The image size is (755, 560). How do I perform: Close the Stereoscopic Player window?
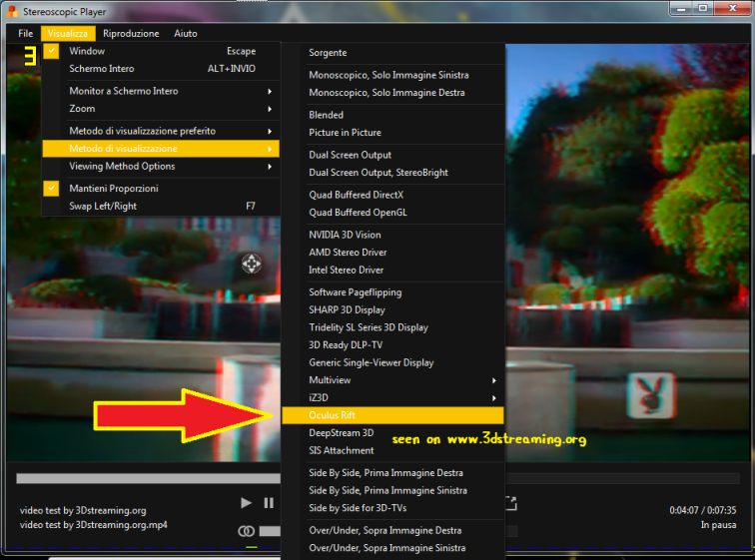click(x=732, y=8)
